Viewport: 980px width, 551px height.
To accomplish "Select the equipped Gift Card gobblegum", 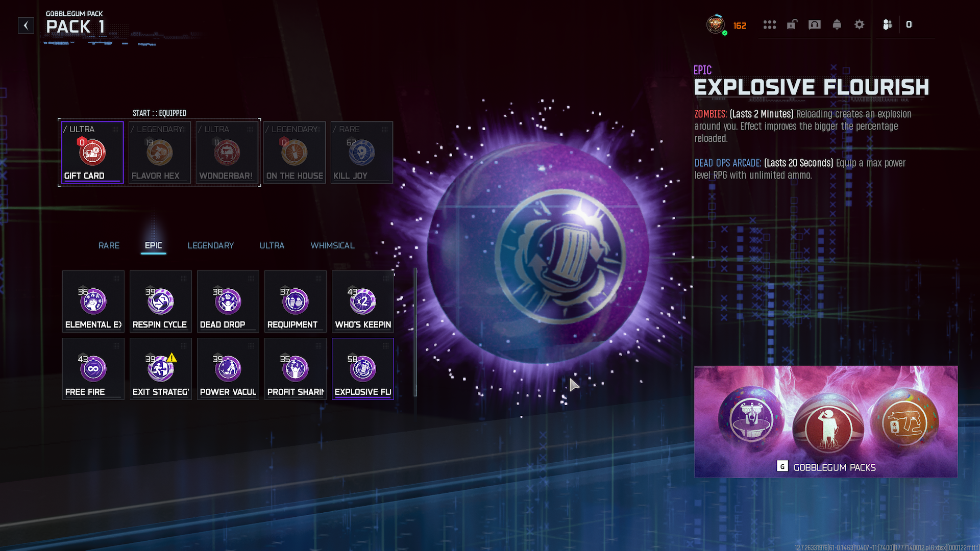I will [x=92, y=152].
